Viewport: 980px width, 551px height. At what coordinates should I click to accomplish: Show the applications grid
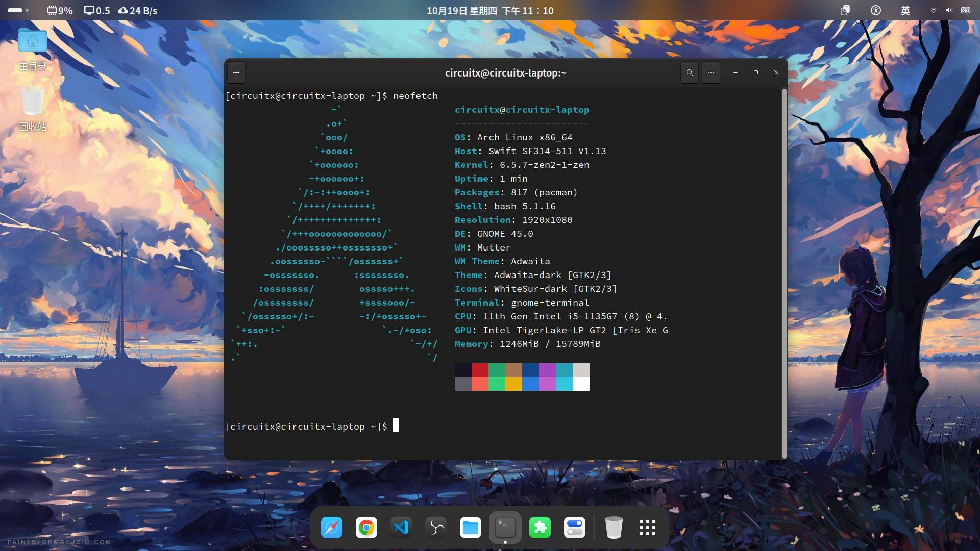(x=648, y=528)
